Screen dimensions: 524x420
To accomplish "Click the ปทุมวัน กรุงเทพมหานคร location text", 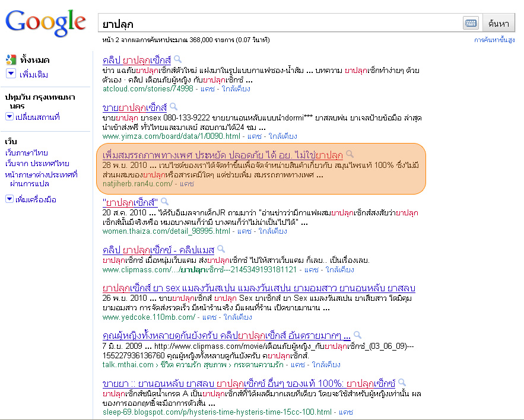I will (x=40, y=101).
